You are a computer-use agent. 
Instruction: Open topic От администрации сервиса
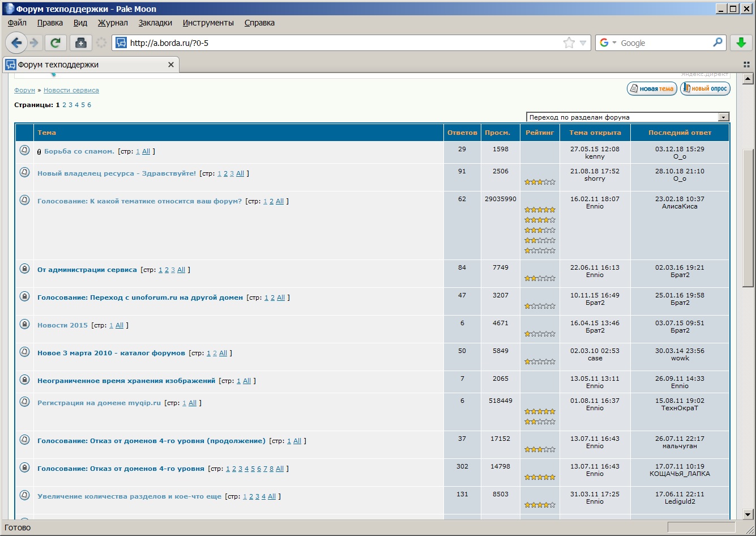tap(87, 270)
